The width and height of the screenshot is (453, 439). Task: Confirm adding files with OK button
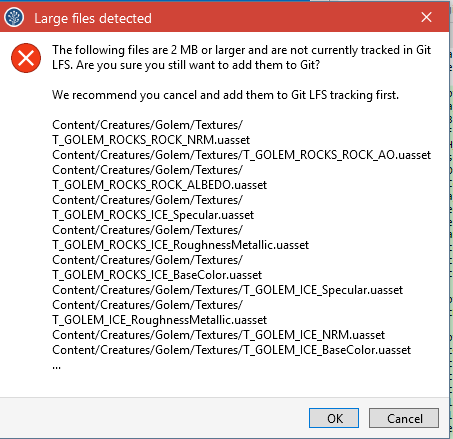point(334,418)
